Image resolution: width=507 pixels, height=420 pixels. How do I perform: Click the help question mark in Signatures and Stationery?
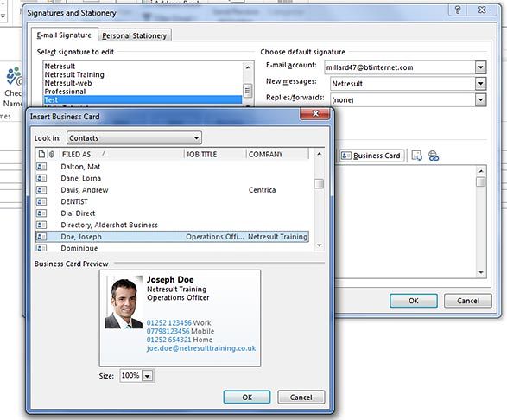tap(458, 10)
